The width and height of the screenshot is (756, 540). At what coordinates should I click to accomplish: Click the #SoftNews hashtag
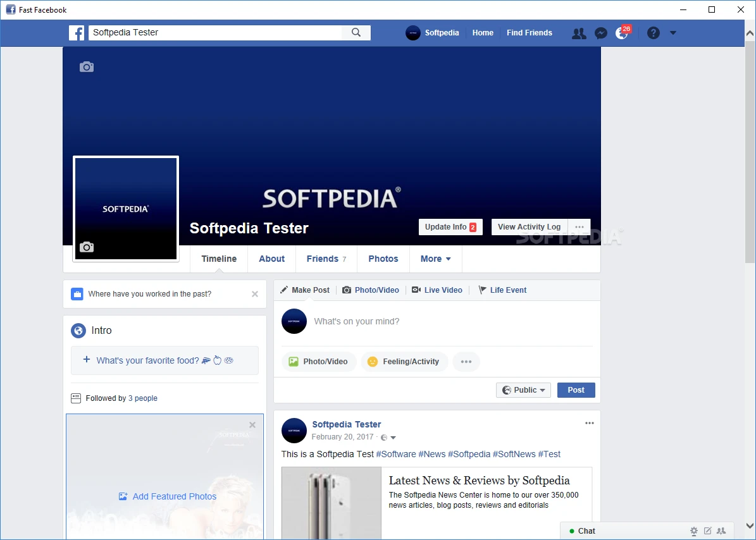pyautogui.click(x=514, y=454)
